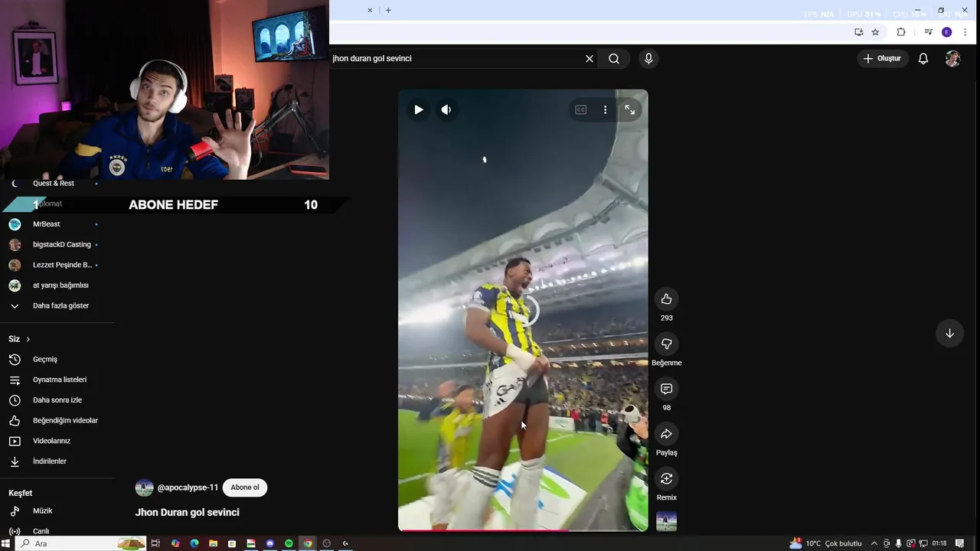The height and width of the screenshot is (551, 980).
Task: Open a new Chrome tab
Action: [388, 10]
